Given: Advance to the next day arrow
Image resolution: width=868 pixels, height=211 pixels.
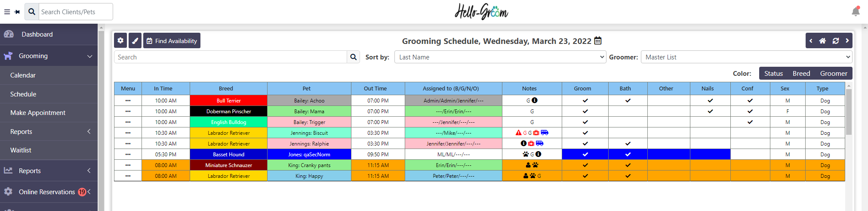Looking at the screenshot, I should pos(847,41).
